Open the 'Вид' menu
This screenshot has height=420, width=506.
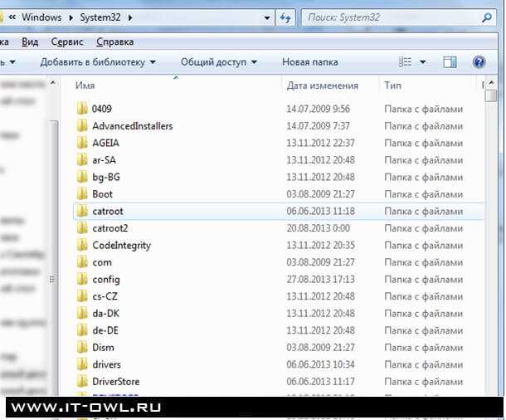coord(30,42)
